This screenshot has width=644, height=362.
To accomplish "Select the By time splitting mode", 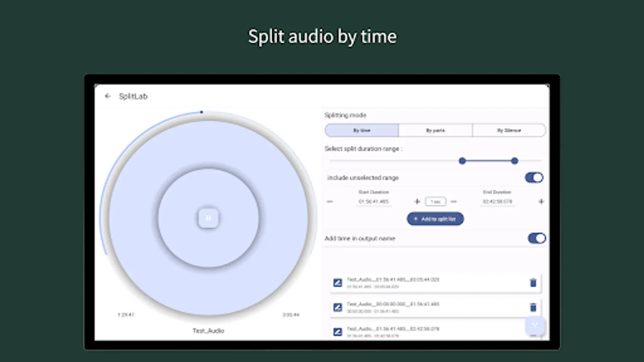I will click(x=361, y=130).
